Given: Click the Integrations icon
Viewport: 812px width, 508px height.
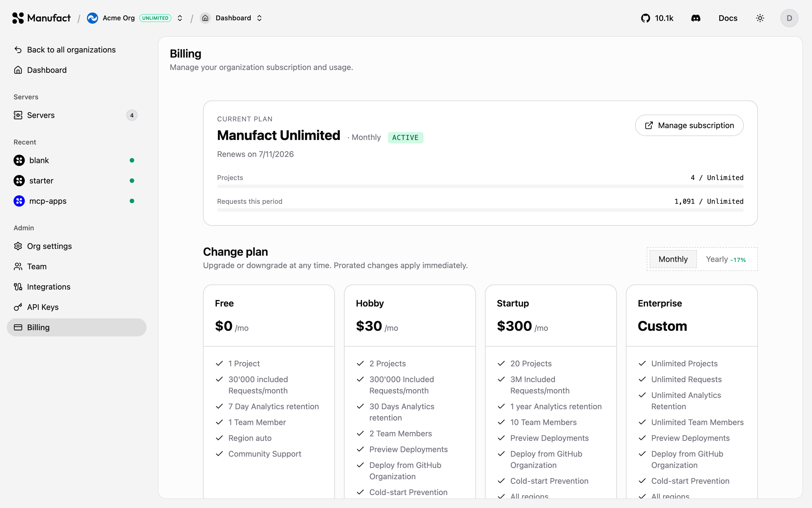Looking at the screenshot, I should pyautogui.click(x=18, y=286).
